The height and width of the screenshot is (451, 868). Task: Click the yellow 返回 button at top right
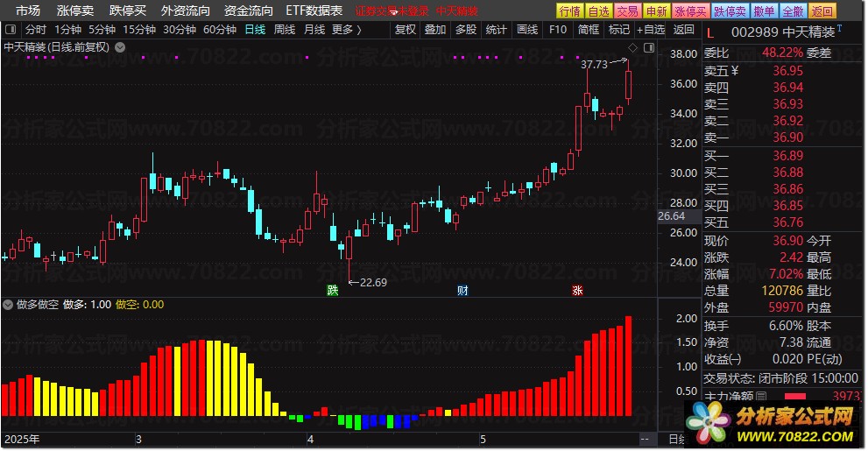click(x=822, y=11)
